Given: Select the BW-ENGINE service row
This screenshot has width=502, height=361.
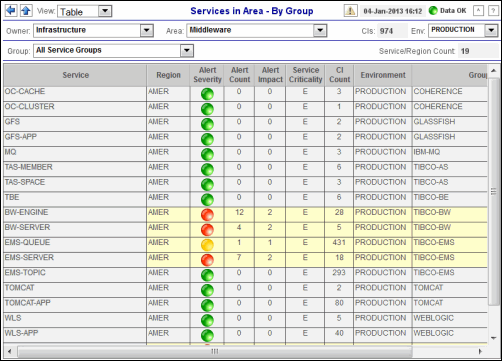Looking at the screenshot, I should 246,214.
